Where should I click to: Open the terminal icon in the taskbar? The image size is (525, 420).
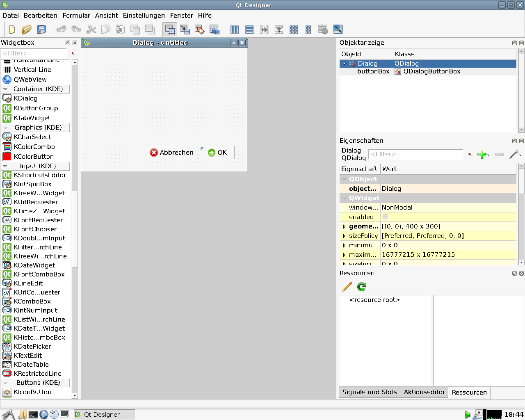(33, 414)
